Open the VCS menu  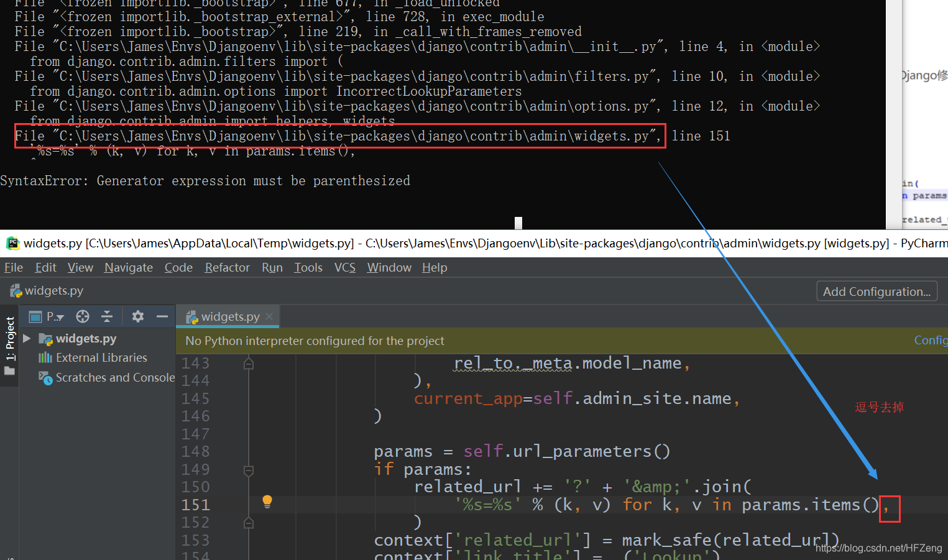pos(345,267)
